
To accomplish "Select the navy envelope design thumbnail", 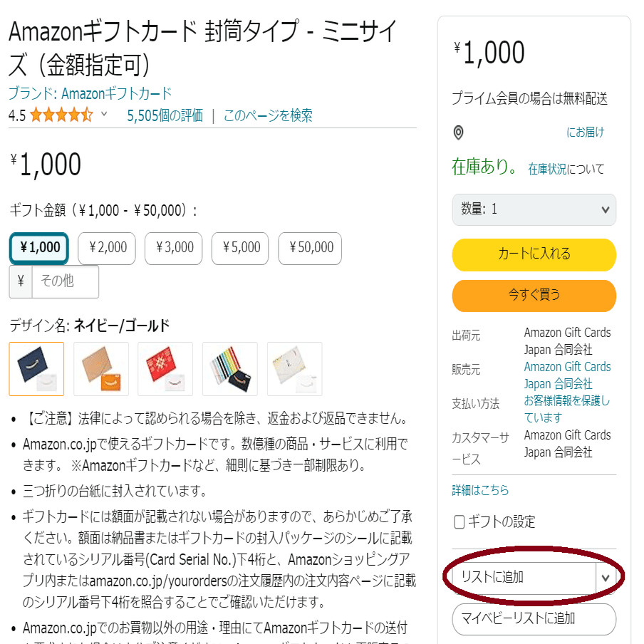I will tap(36, 369).
